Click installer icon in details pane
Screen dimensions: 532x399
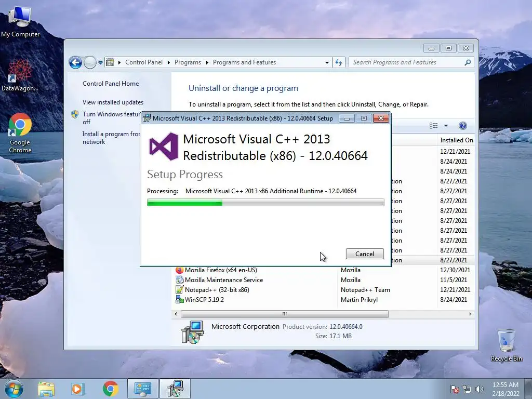tap(192, 332)
